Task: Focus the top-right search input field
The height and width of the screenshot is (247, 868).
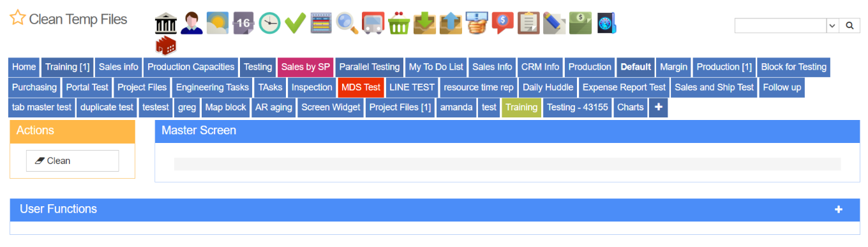Action: 781,26
